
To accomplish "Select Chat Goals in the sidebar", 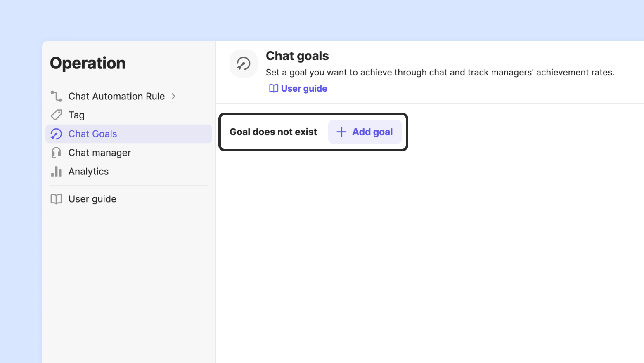I will point(93,134).
